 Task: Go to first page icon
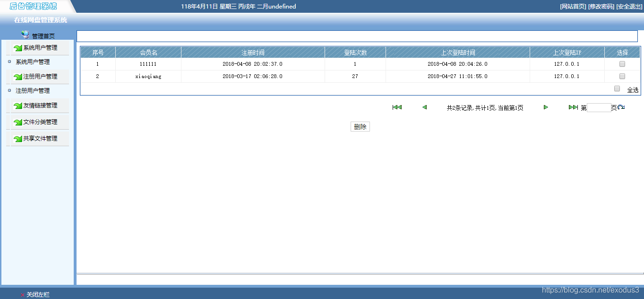point(397,107)
